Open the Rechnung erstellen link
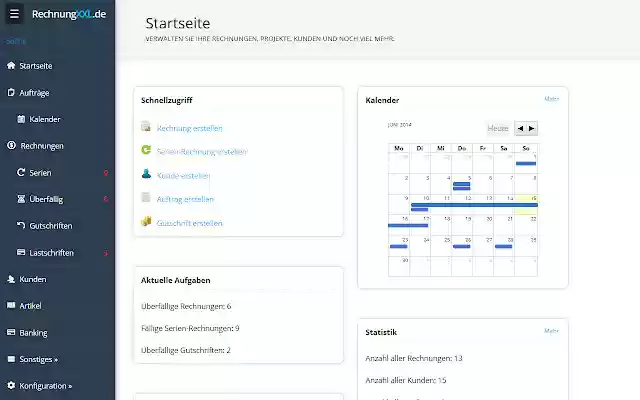640x400 pixels. (x=190, y=128)
